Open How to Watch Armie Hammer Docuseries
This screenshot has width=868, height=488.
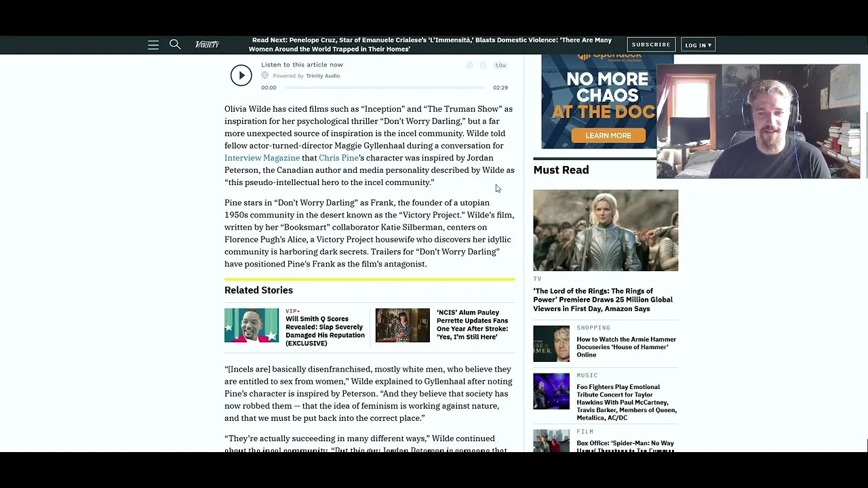(627, 347)
